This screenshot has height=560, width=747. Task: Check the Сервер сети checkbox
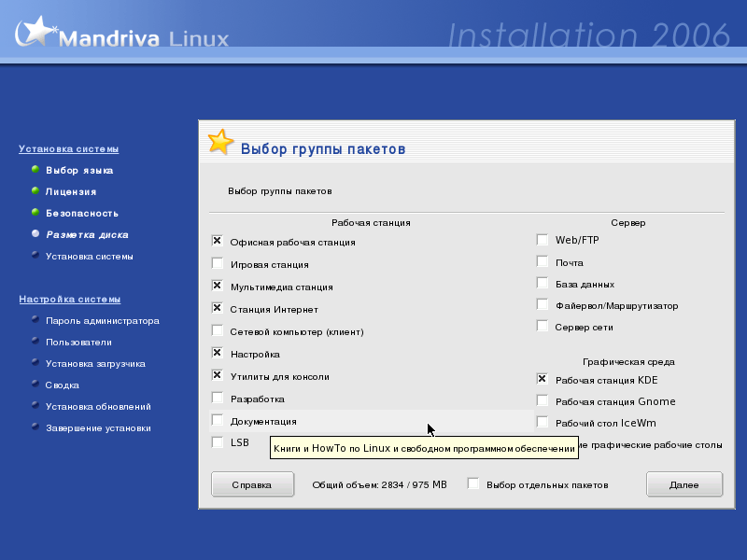(x=543, y=326)
